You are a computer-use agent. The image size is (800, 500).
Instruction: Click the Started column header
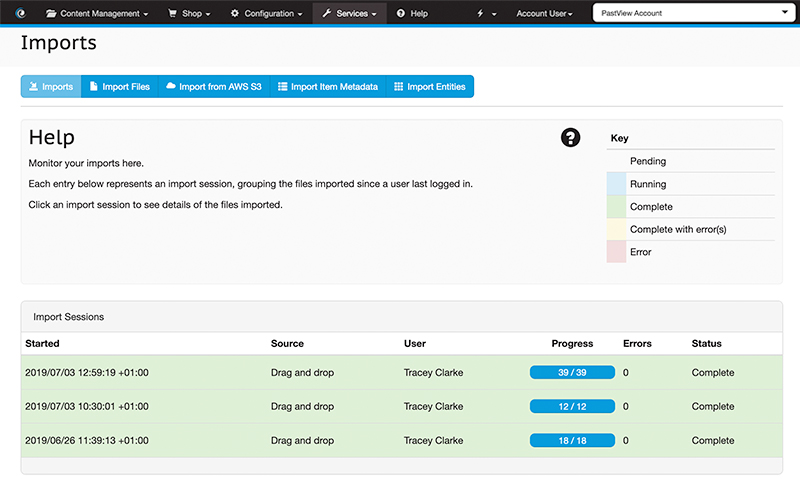[42, 343]
